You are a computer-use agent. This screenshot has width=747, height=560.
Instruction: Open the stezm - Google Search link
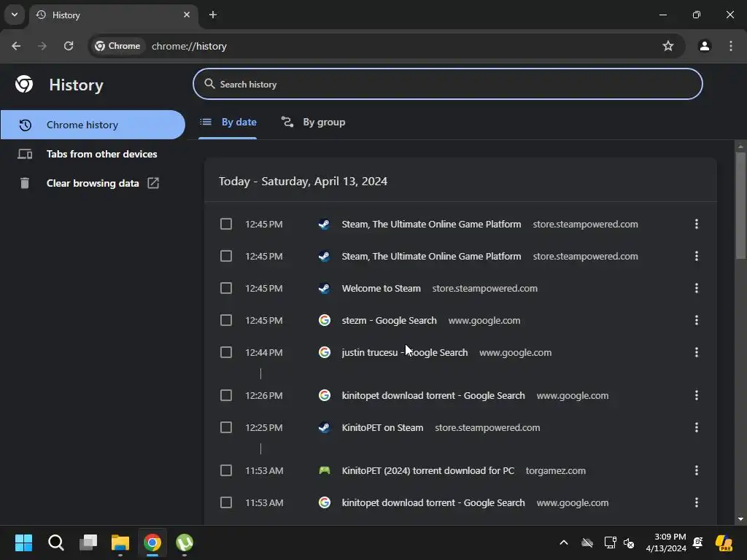coord(390,321)
